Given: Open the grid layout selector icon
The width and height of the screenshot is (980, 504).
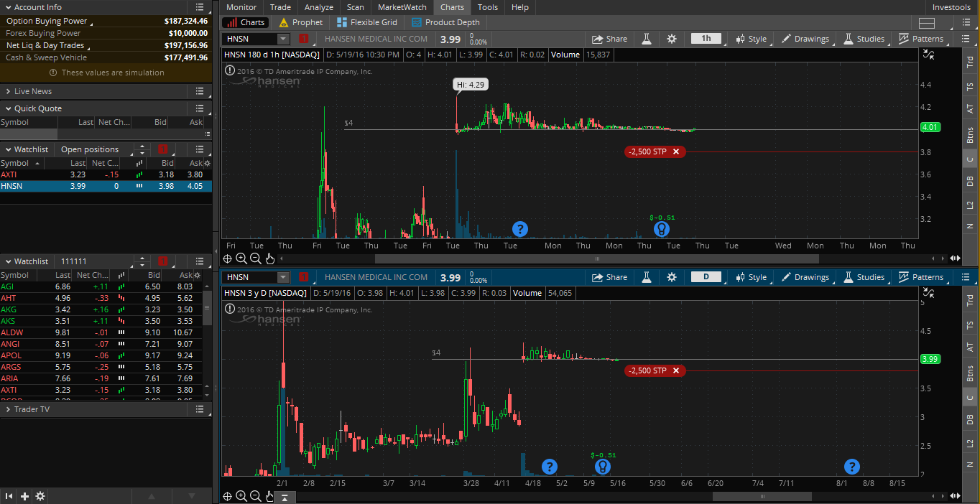Looking at the screenshot, I should tap(927, 23).
